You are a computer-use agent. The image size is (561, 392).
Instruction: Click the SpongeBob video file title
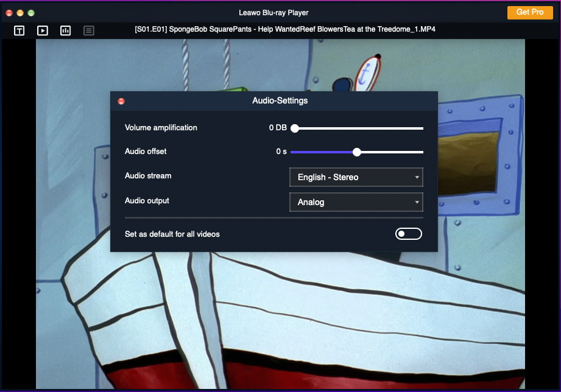point(285,29)
